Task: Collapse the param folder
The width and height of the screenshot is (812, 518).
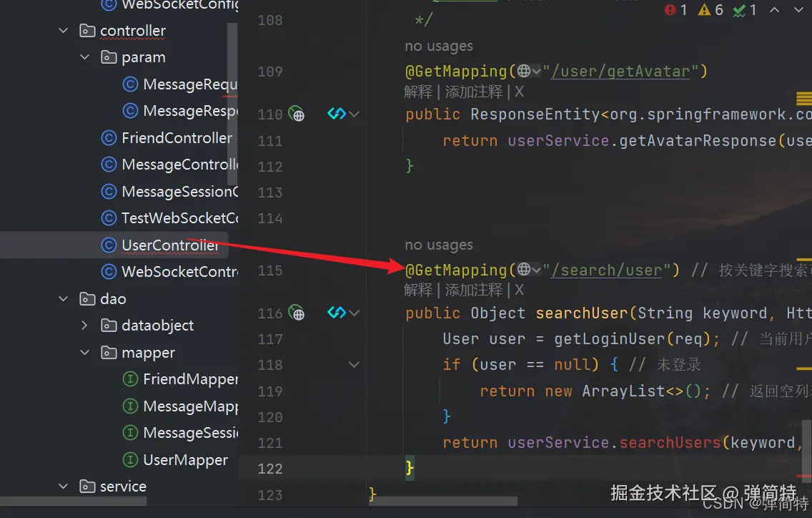Action: [85, 57]
